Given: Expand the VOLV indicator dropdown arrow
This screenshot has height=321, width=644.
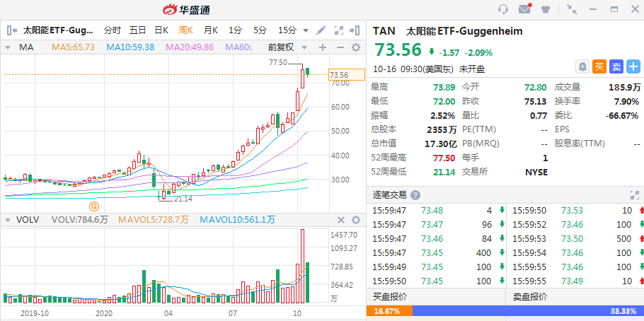Looking at the screenshot, I should (7, 220).
